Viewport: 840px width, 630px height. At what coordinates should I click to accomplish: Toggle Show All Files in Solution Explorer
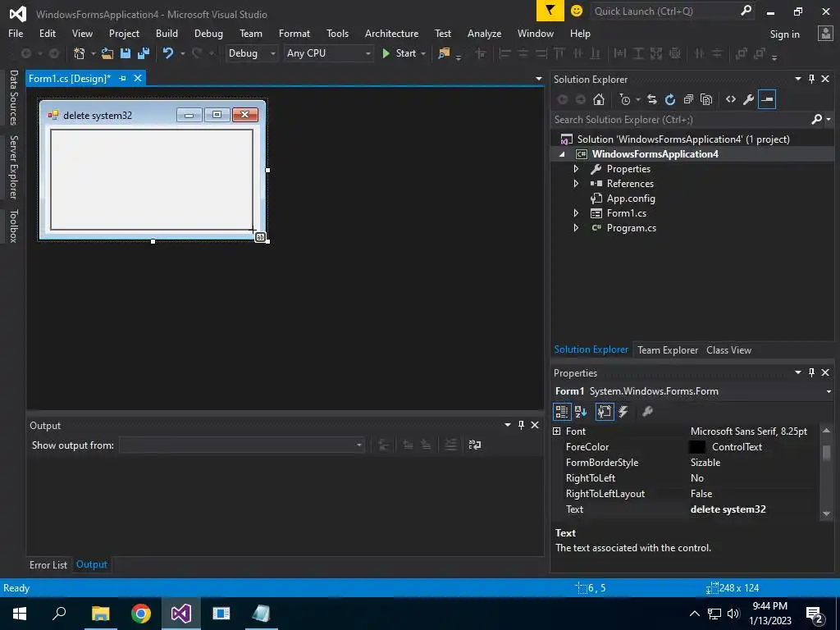coord(706,99)
